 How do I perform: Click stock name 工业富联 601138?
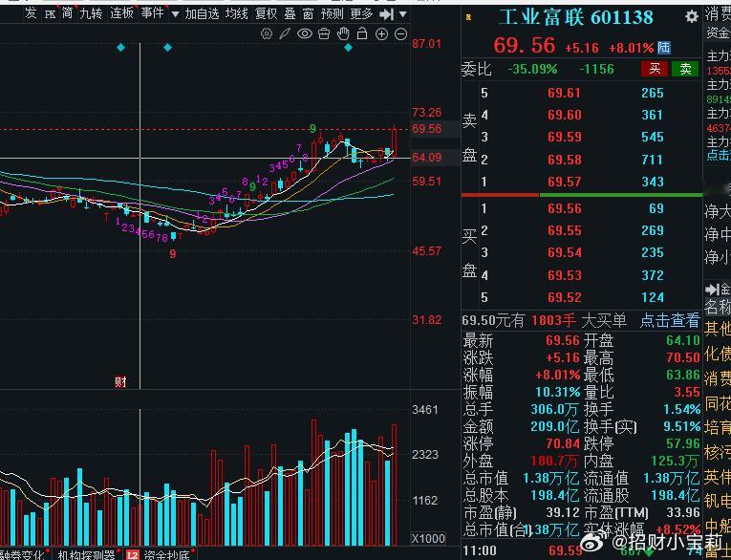pyautogui.click(x=576, y=18)
